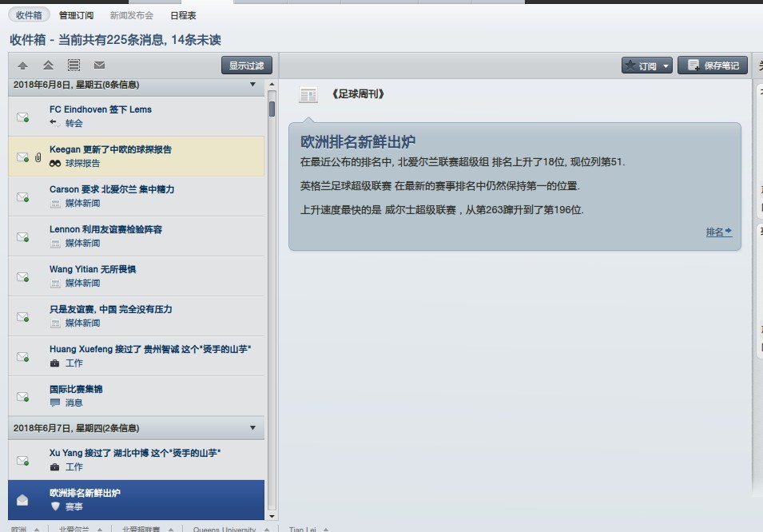This screenshot has height=532, width=763.
Task: Click speech bubble icon under 国际比赛集锦
Action: tap(55, 403)
